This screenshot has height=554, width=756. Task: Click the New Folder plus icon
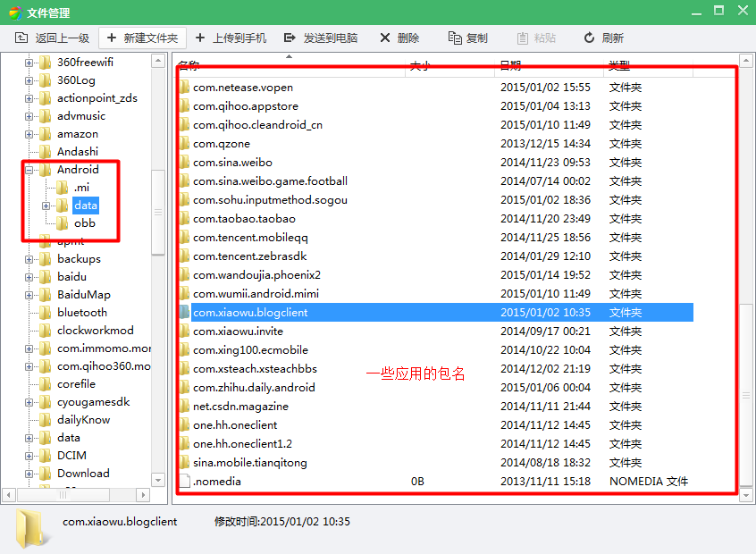click(x=112, y=38)
